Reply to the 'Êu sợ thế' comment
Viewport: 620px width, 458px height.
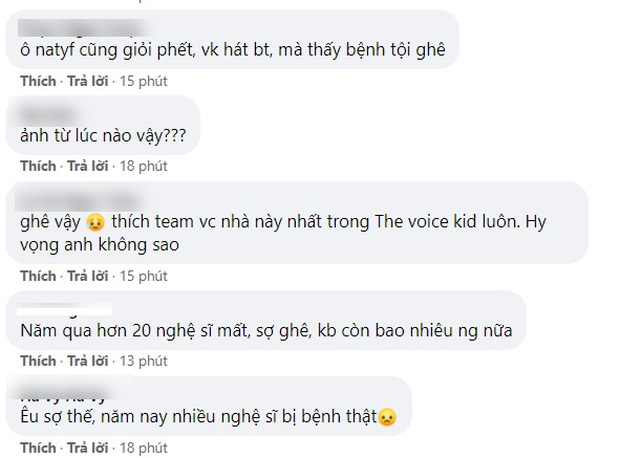click(86, 446)
